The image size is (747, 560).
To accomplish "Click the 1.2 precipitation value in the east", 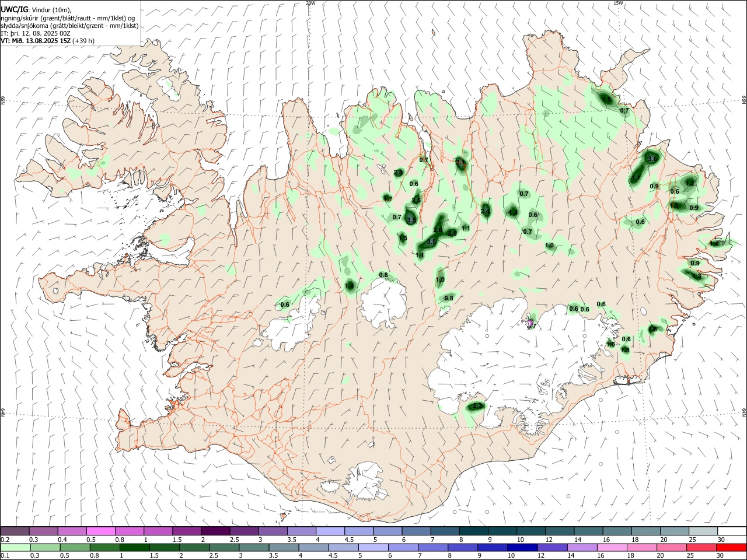I will point(690,183).
